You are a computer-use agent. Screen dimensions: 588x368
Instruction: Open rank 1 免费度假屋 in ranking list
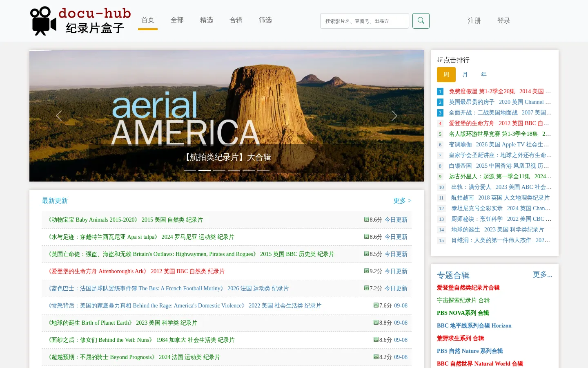[500, 92]
